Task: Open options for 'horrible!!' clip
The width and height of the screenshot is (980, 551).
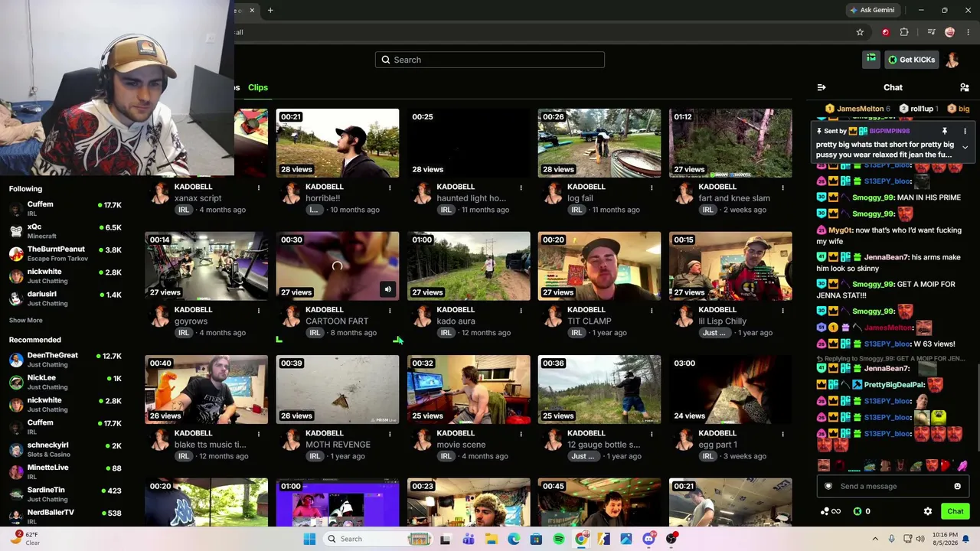Action: click(x=390, y=187)
